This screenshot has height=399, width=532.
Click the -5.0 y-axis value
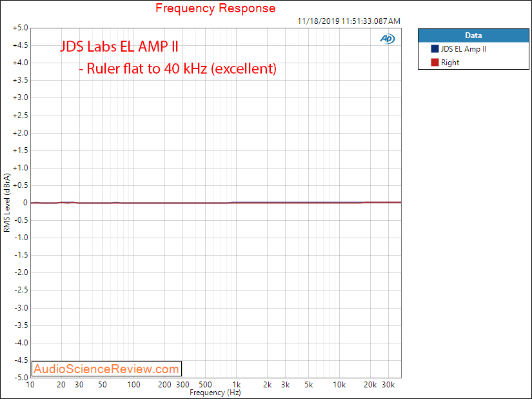tap(21, 377)
